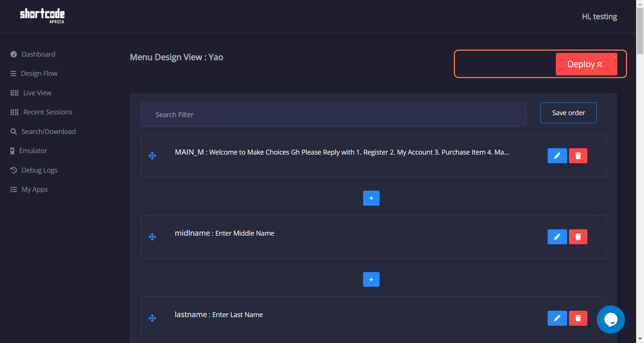This screenshot has width=644, height=343.
Task: Click move handle for MAIN_M item
Action: coord(152,156)
